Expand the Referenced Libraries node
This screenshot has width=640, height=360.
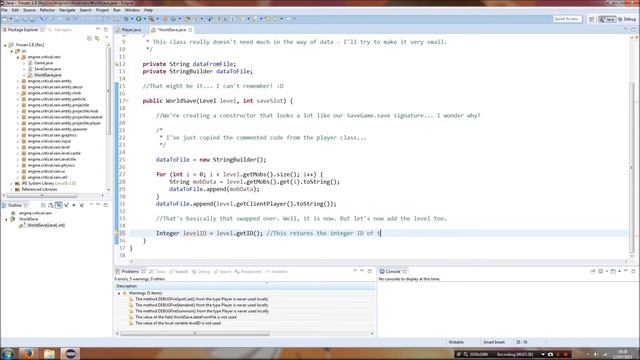11,189
